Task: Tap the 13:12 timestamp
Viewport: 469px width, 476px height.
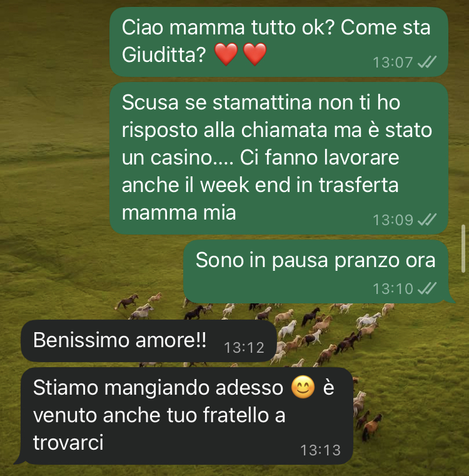Action: 244,348
